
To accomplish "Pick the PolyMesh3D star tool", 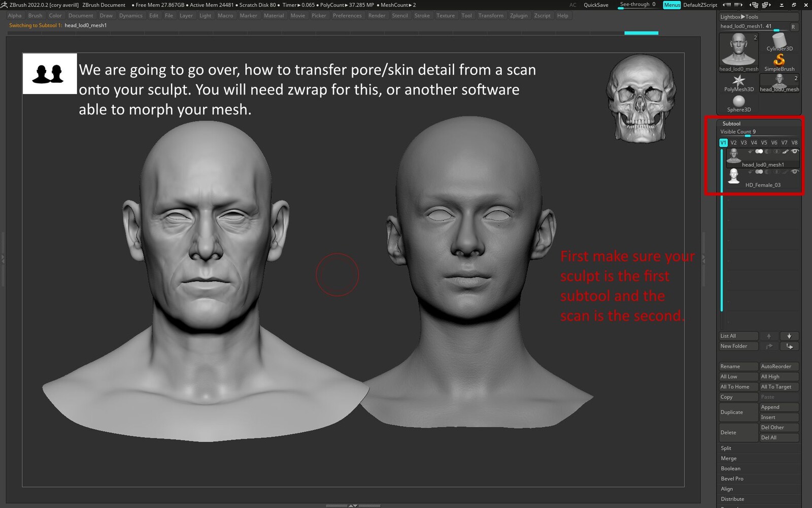I will coord(738,83).
